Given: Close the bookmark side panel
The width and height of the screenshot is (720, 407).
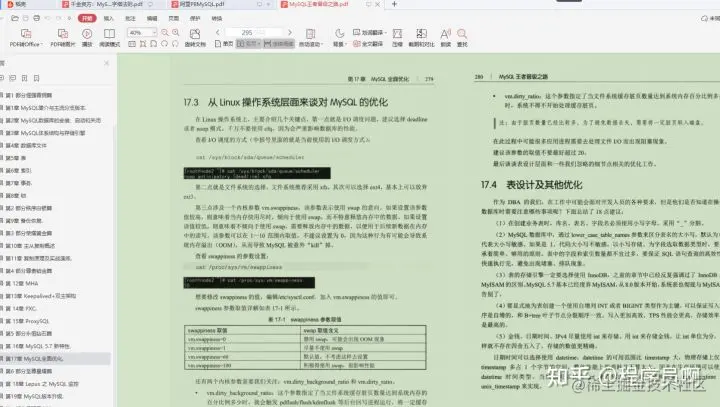Looking at the screenshot, I should tap(107, 63).
